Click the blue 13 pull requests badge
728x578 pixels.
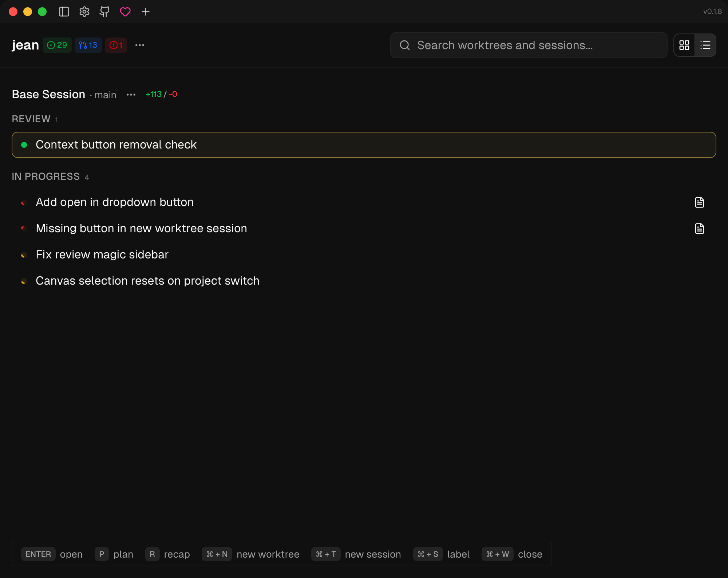click(x=88, y=45)
